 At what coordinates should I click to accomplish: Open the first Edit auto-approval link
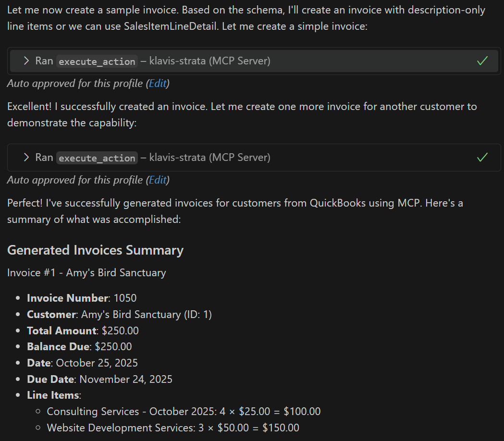[158, 83]
